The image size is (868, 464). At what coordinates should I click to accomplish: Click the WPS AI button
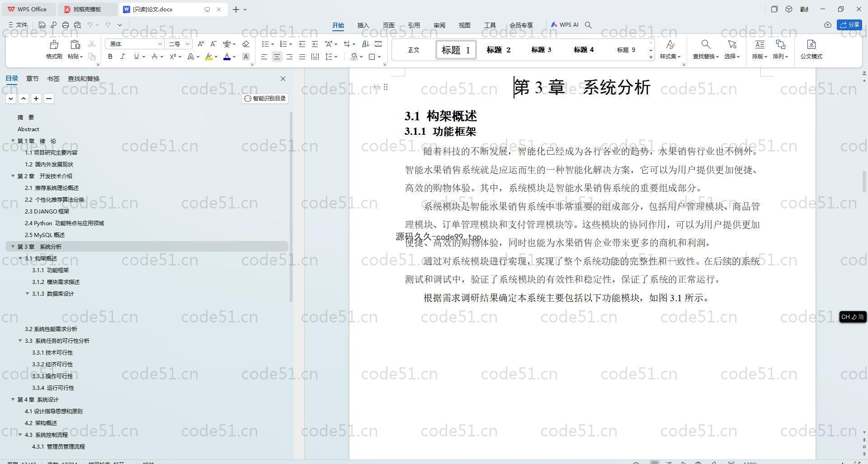click(565, 25)
